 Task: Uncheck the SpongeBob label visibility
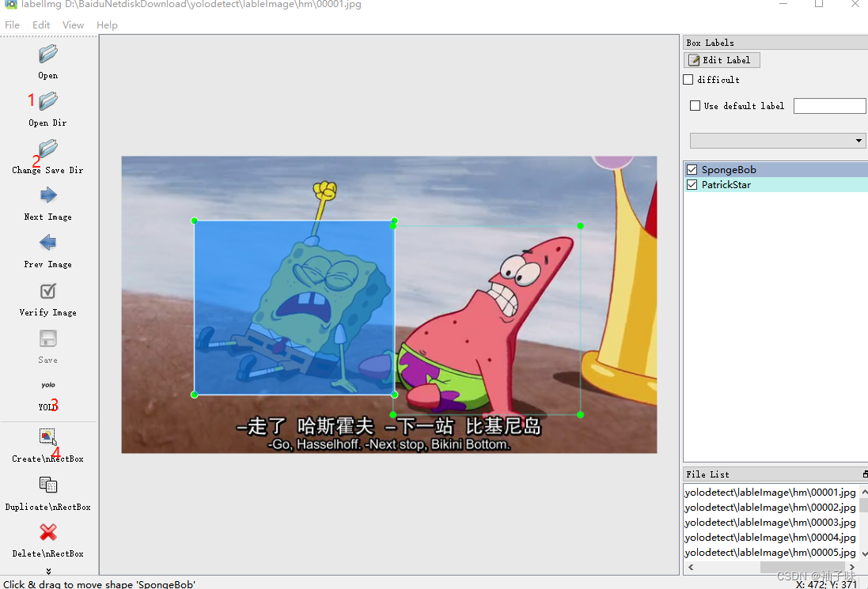pos(692,170)
